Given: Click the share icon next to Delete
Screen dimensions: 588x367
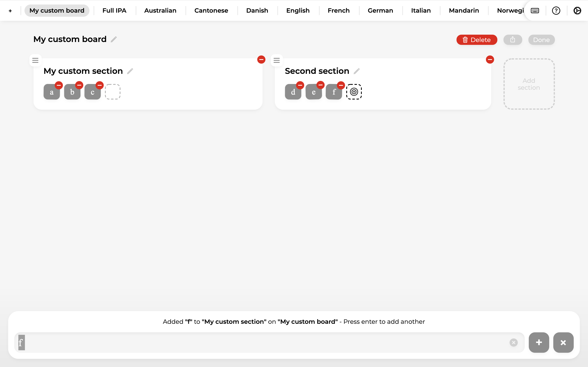Looking at the screenshot, I should click(x=512, y=40).
